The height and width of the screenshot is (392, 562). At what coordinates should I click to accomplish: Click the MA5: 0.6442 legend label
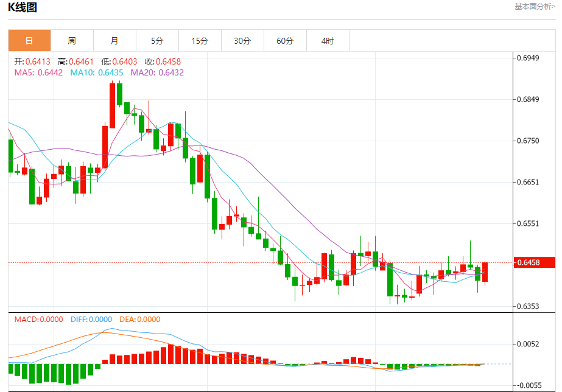pyautogui.click(x=38, y=72)
